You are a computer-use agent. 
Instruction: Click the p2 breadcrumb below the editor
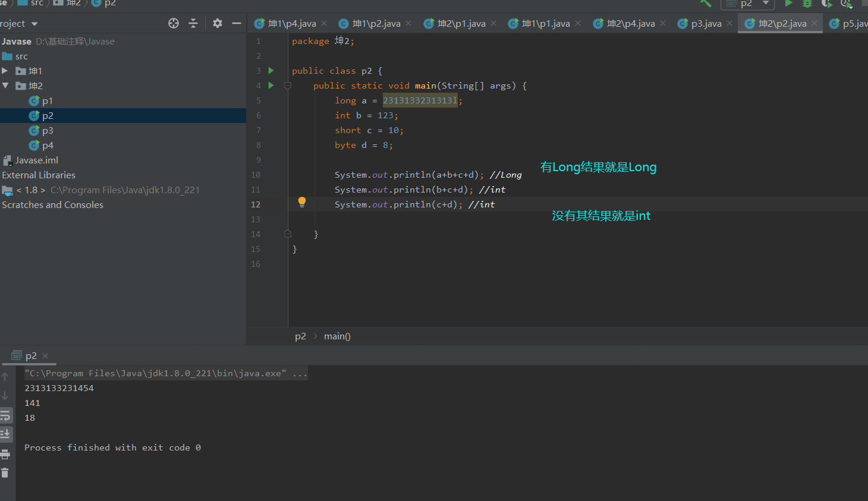(x=301, y=336)
